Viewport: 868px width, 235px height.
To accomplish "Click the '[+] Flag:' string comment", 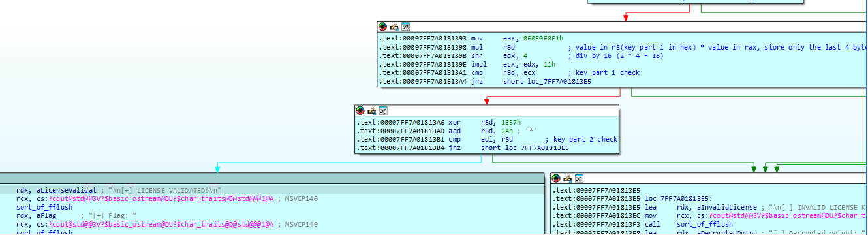I will click(x=108, y=215).
